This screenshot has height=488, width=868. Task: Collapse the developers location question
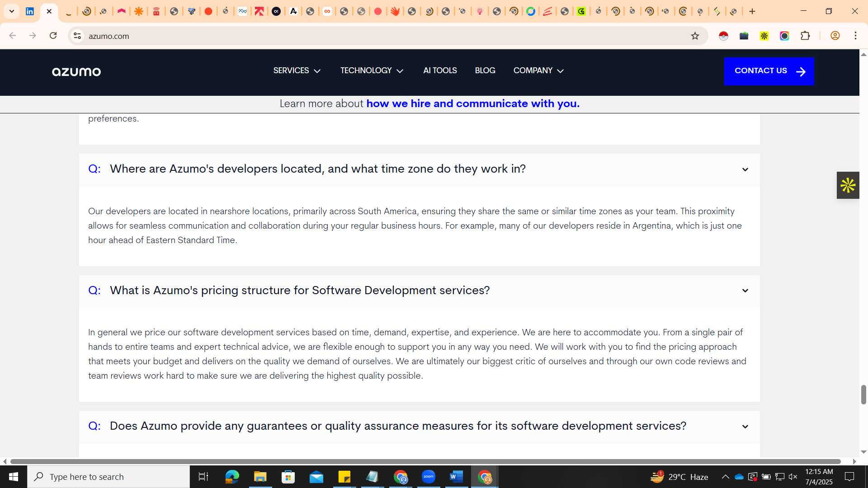745,169
